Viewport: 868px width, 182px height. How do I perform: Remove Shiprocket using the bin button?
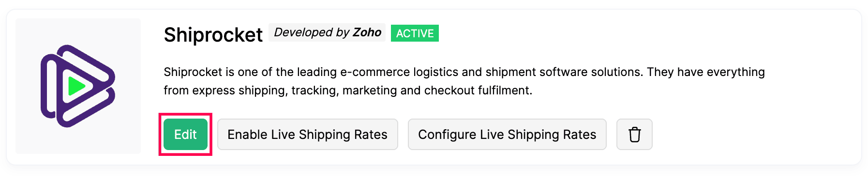coord(634,135)
